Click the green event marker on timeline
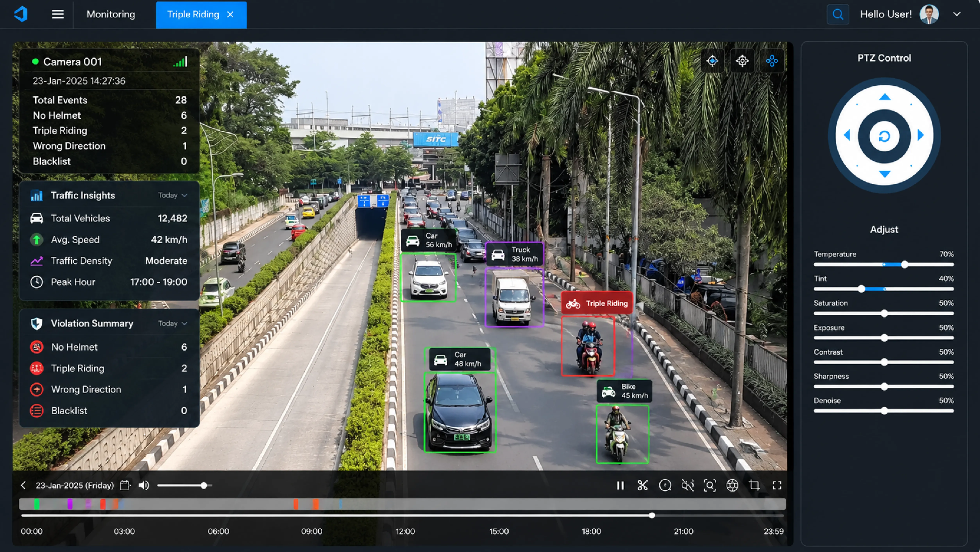 tap(37, 504)
